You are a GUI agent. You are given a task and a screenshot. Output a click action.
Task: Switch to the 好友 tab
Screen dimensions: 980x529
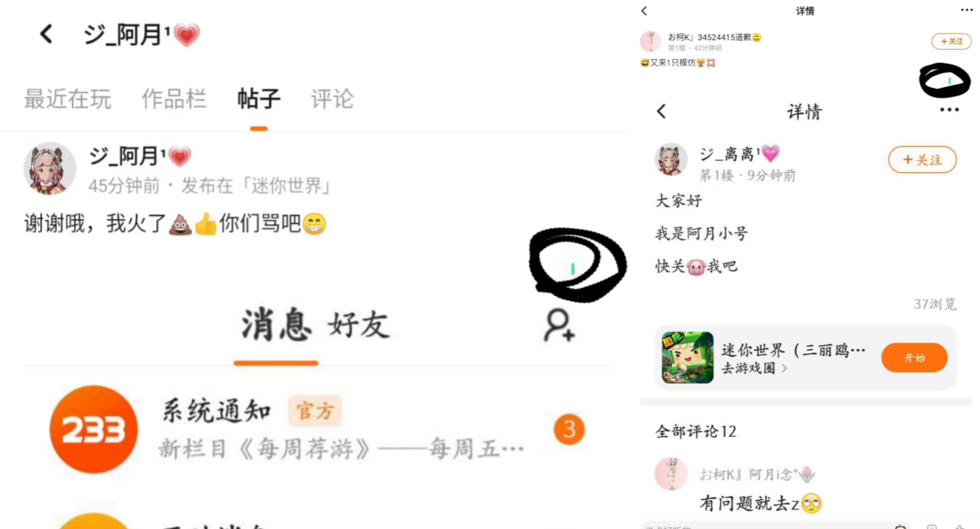[359, 326]
